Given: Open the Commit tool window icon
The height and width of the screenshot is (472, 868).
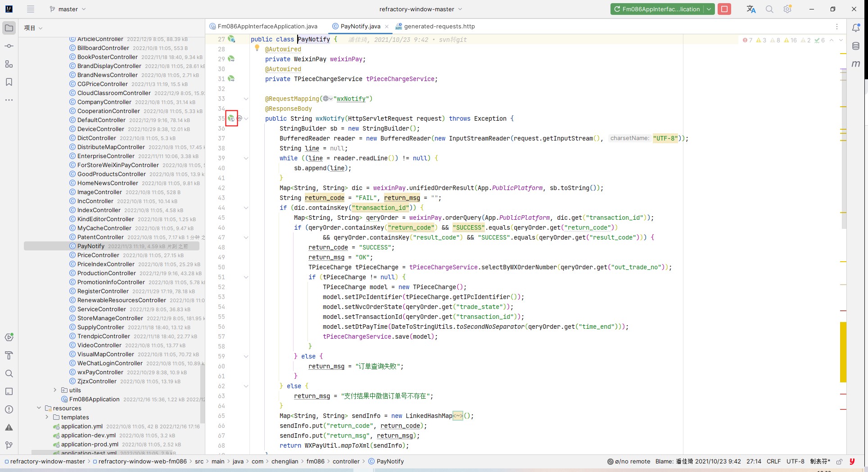Looking at the screenshot, I should 9,46.
